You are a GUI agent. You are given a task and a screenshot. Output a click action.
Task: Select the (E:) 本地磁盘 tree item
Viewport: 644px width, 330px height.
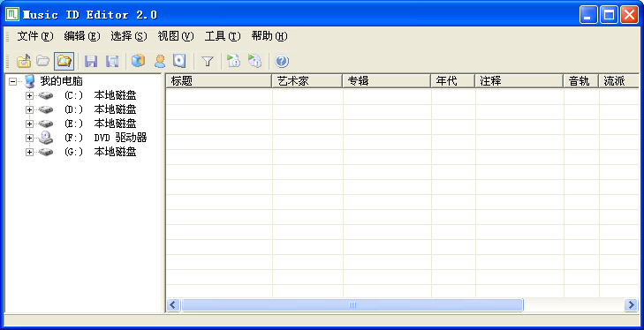click(100, 124)
